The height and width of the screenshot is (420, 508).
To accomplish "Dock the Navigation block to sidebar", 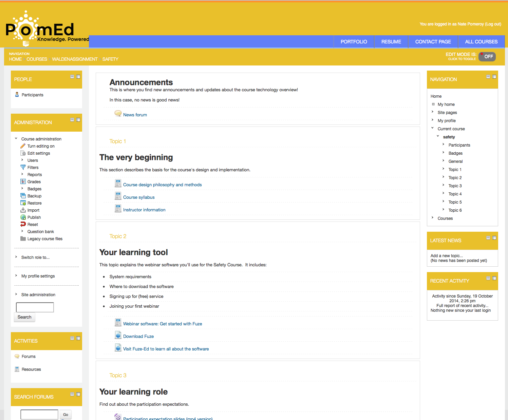I will (494, 77).
